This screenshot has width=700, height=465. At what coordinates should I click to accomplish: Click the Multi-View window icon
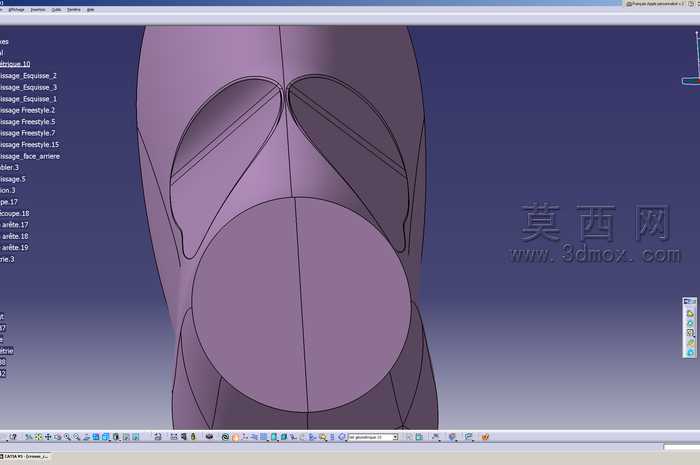pyautogui.click(x=96, y=437)
